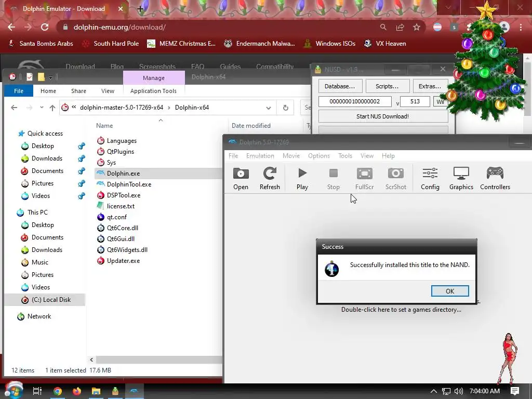Open the Dolphin View menu
The height and width of the screenshot is (399, 532).
[367, 156]
